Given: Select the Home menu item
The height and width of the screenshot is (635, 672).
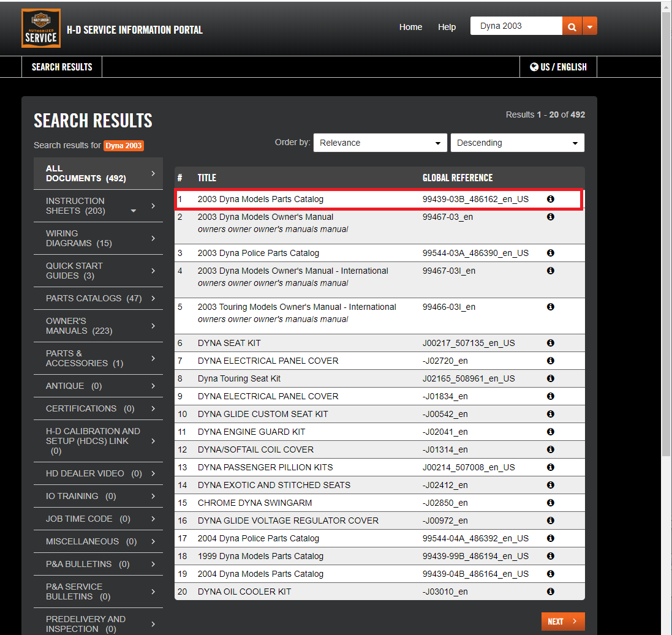Looking at the screenshot, I should pyautogui.click(x=410, y=27).
